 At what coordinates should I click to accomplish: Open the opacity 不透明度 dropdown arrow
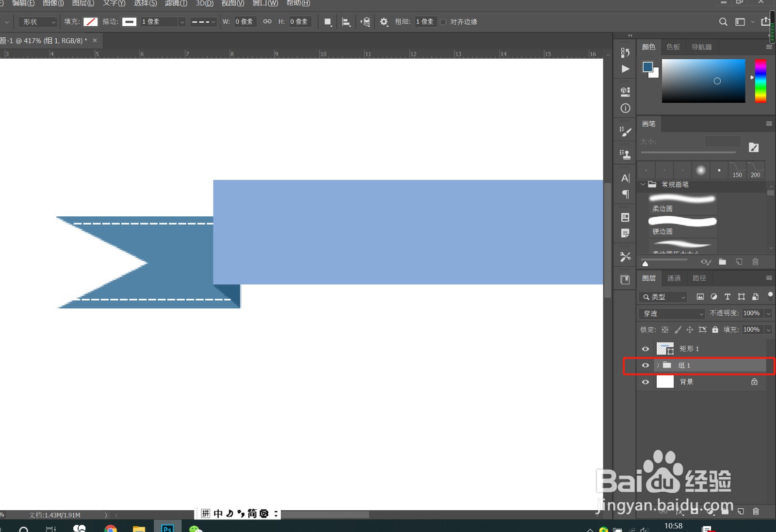click(768, 314)
